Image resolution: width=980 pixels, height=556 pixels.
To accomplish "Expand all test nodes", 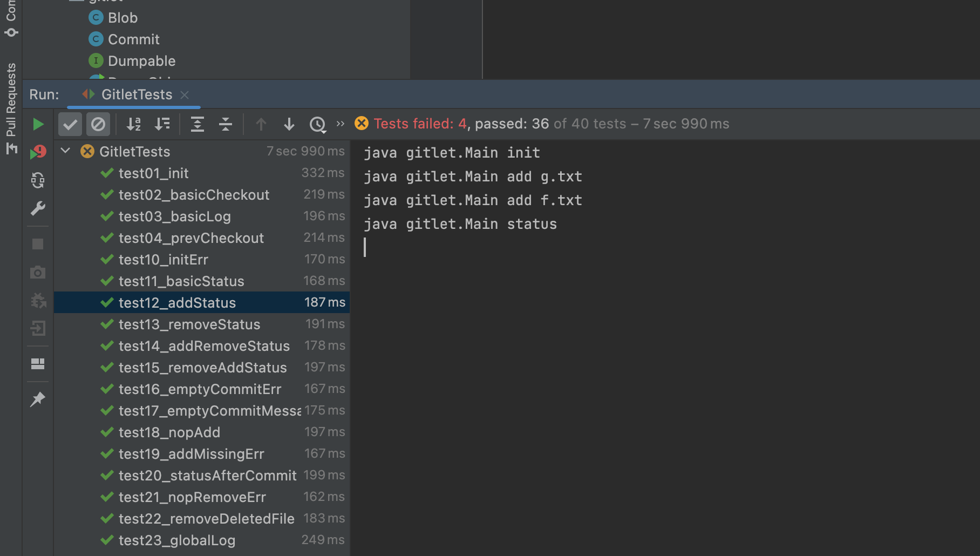I will (198, 124).
